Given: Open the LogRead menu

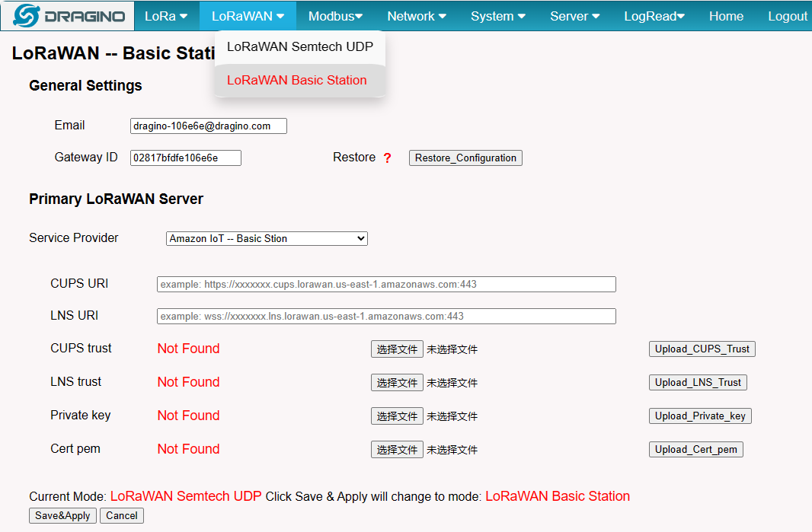Looking at the screenshot, I should [654, 16].
